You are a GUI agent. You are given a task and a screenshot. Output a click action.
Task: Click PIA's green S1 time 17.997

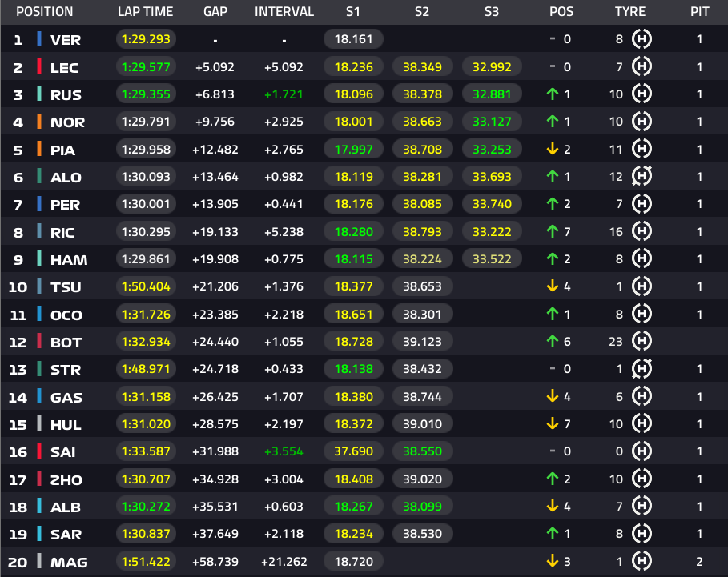(353, 150)
